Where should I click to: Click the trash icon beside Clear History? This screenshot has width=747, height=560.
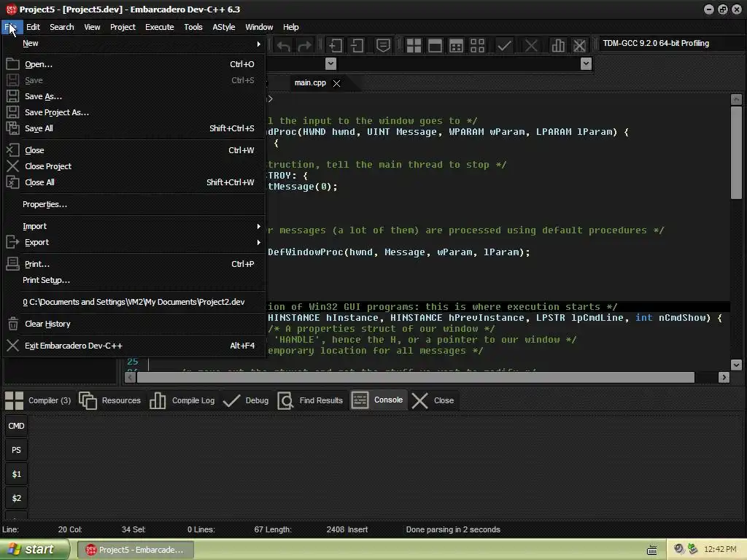[x=13, y=324]
